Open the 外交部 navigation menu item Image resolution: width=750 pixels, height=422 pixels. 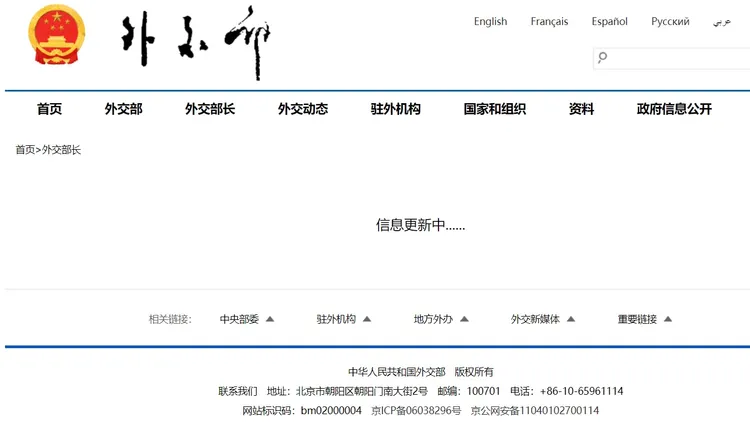point(124,109)
